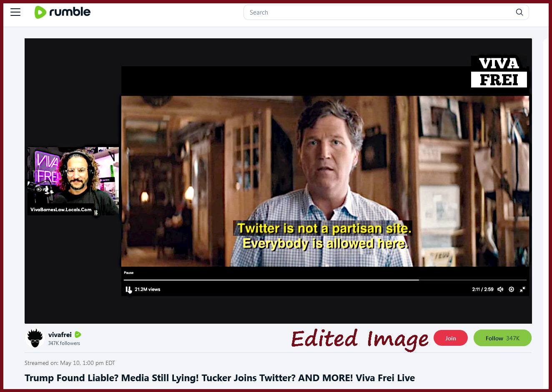Click the VivaBarnesLaw.Locals.Com caption
The image size is (552, 392).
point(61,210)
